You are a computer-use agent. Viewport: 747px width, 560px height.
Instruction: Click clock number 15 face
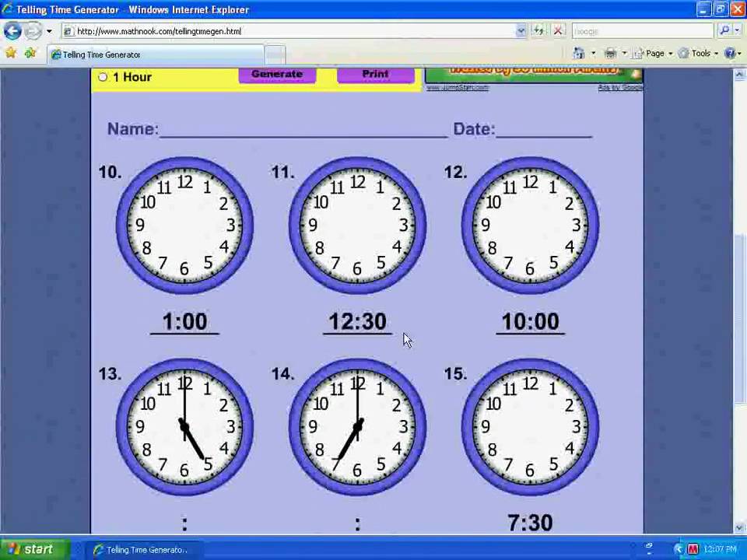530,427
